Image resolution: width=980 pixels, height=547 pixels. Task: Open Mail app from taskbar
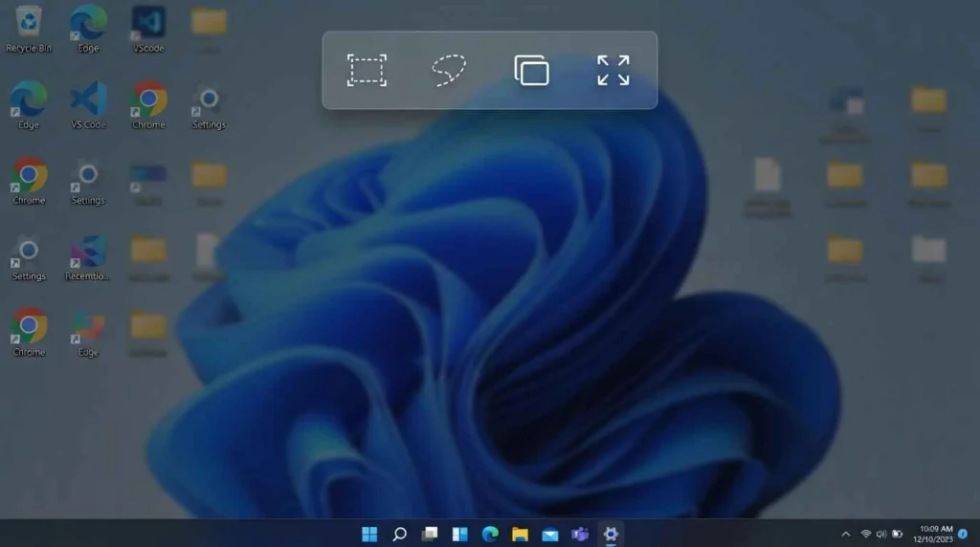click(x=550, y=534)
